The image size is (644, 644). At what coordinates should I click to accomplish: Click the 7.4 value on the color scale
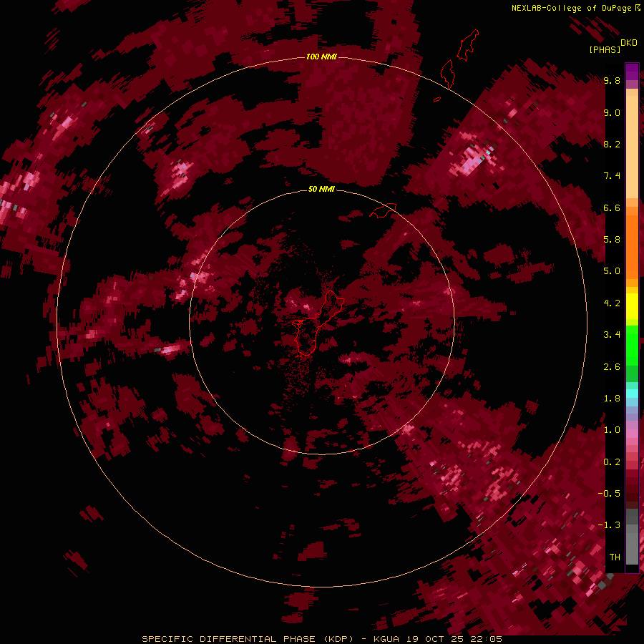(x=612, y=176)
